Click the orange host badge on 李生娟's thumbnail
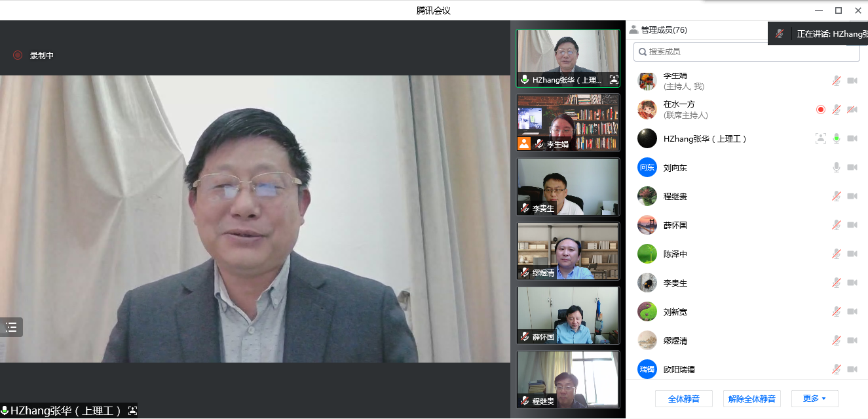 [x=524, y=144]
